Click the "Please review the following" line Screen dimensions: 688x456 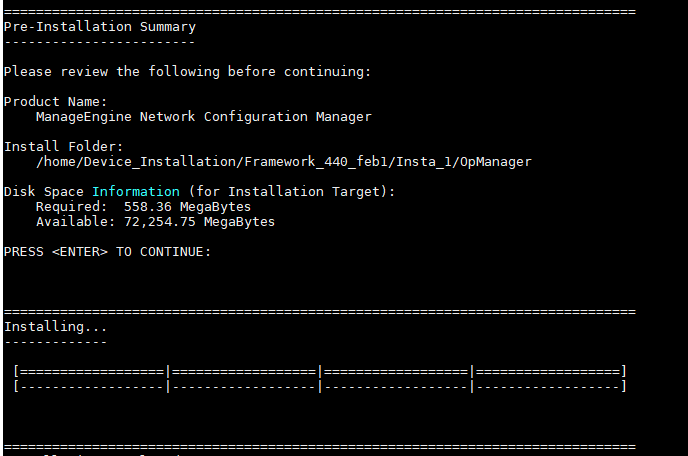(x=187, y=72)
